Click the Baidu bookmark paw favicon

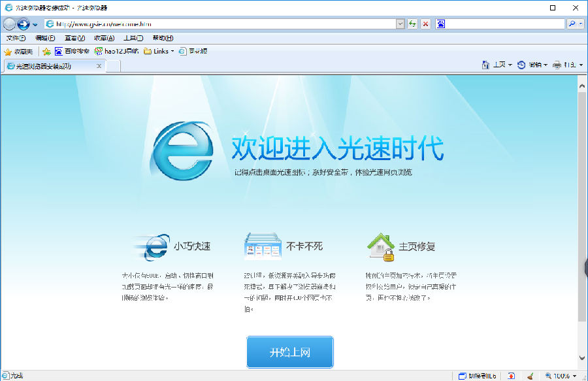click(59, 51)
